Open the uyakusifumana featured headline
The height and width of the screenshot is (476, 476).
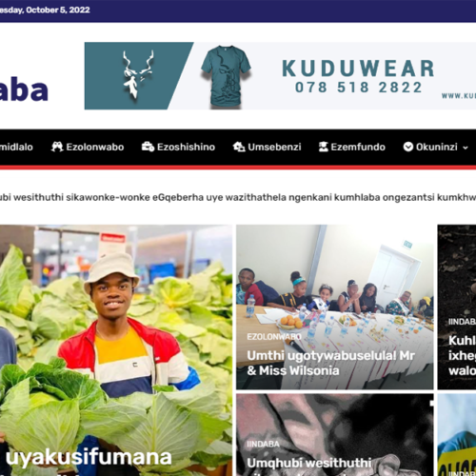click(x=89, y=457)
